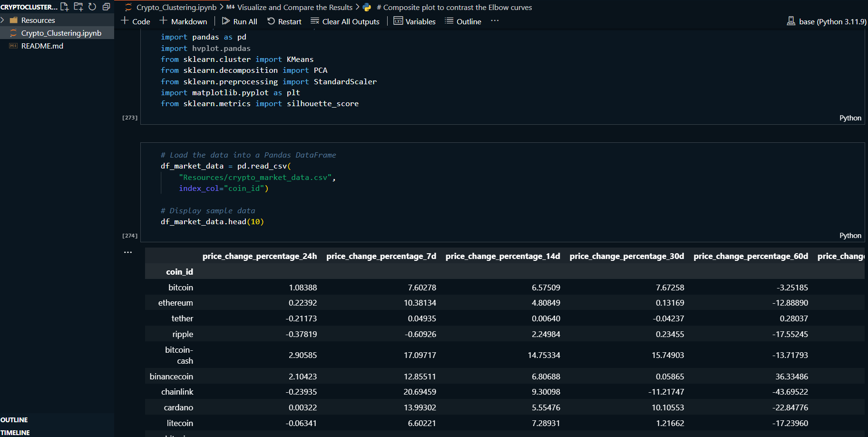The width and height of the screenshot is (868, 437).
Task: Click the New Folder icon in Explorer header
Action: (x=78, y=7)
